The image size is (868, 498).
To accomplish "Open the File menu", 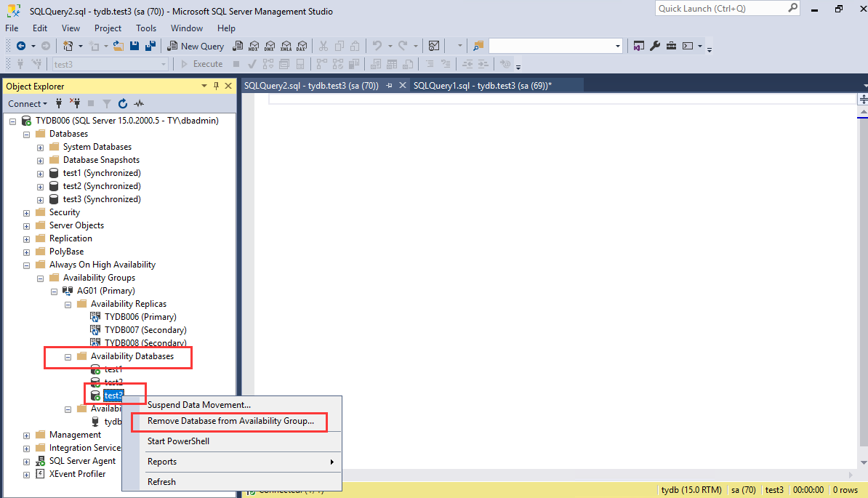I will 12,28.
